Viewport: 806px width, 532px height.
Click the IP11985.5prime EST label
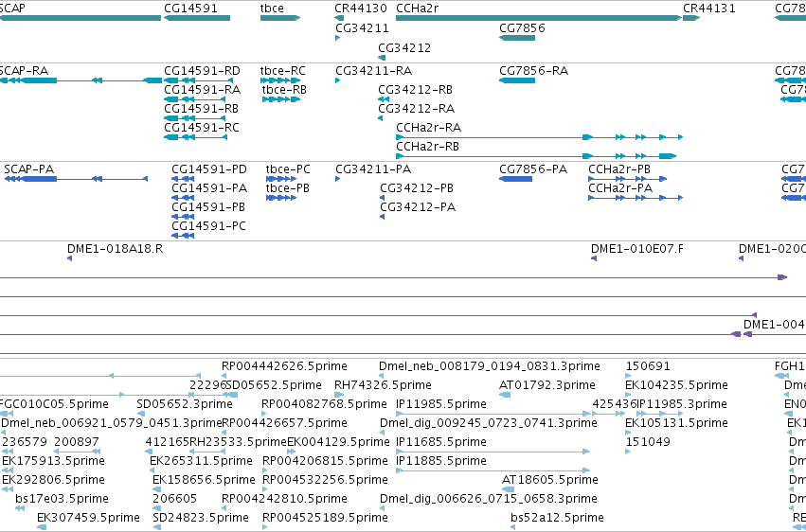coord(441,403)
